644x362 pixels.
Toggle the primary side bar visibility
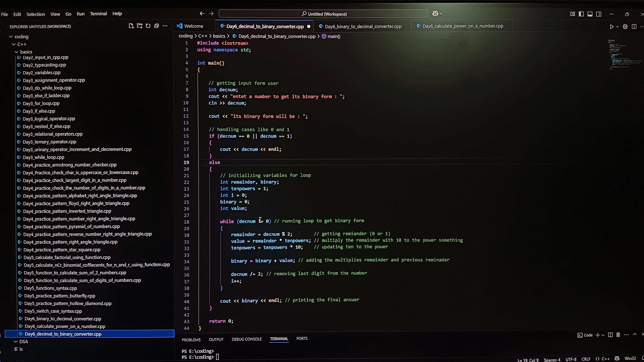(x=581, y=14)
